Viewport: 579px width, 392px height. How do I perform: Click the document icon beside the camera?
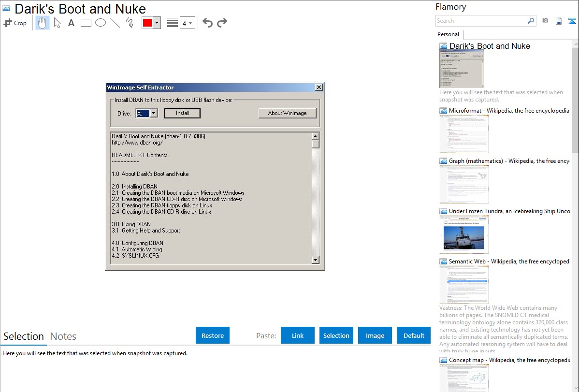[559, 21]
